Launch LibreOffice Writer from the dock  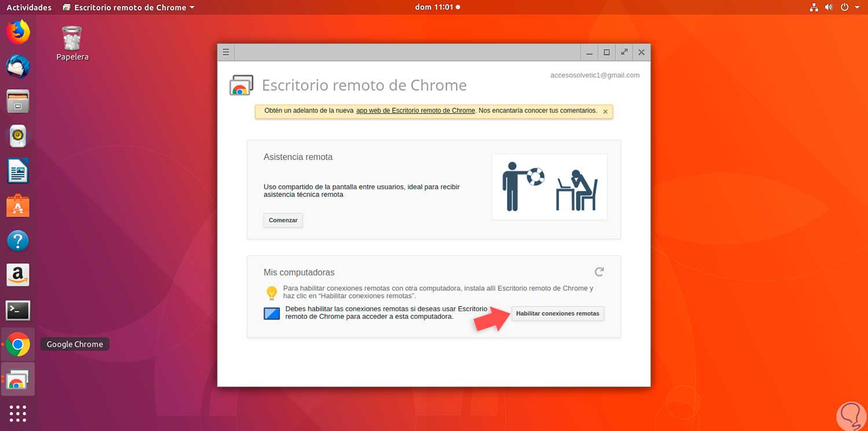pyautogui.click(x=18, y=171)
